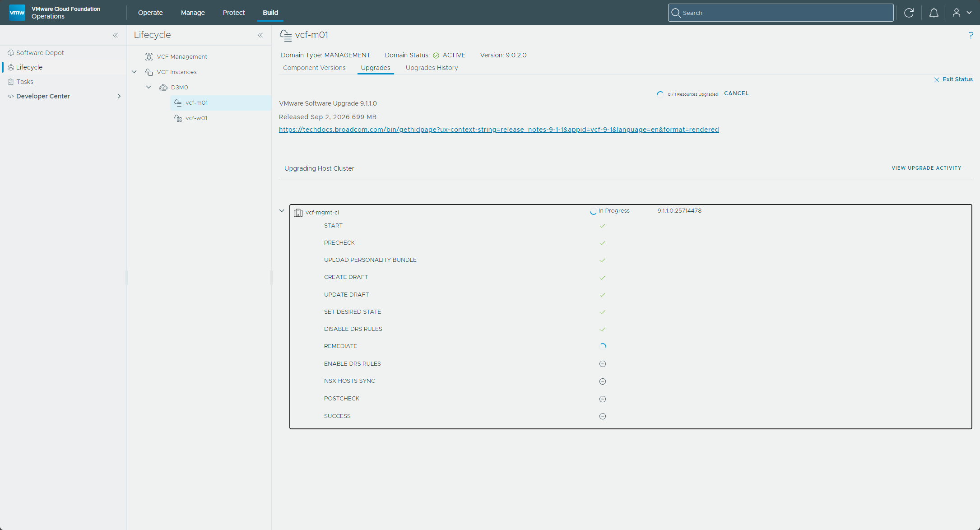Screen dimensions: 980x530
Task: Click the Tasks clipboard icon
Action: coord(11,82)
